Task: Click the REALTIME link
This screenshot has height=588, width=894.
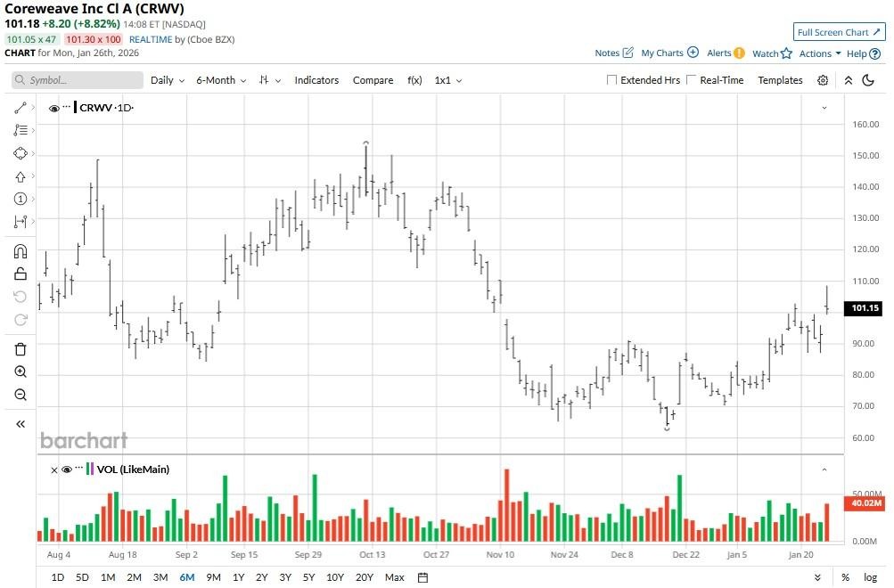Action: pos(151,39)
